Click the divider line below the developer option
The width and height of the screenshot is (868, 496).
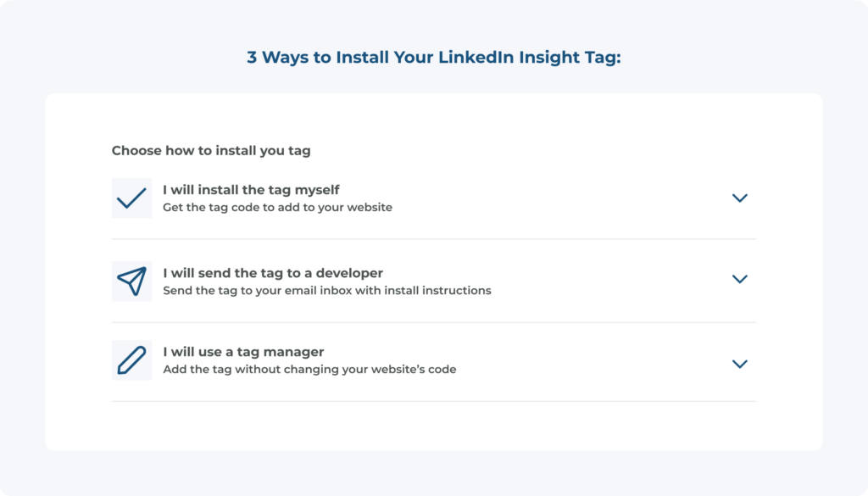point(433,322)
